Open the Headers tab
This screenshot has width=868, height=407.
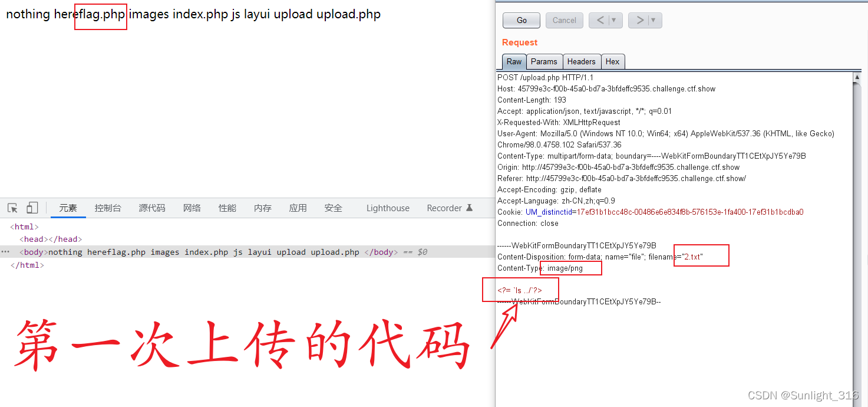pos(582,61)
